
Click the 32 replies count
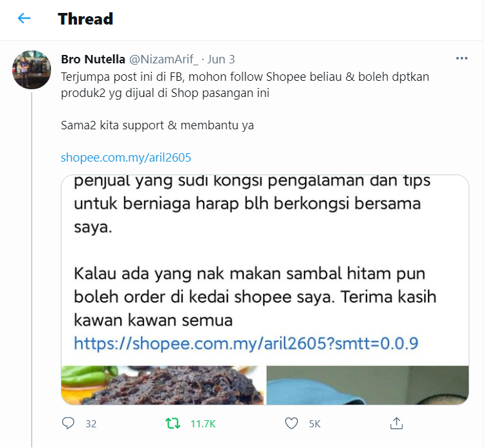91,424
